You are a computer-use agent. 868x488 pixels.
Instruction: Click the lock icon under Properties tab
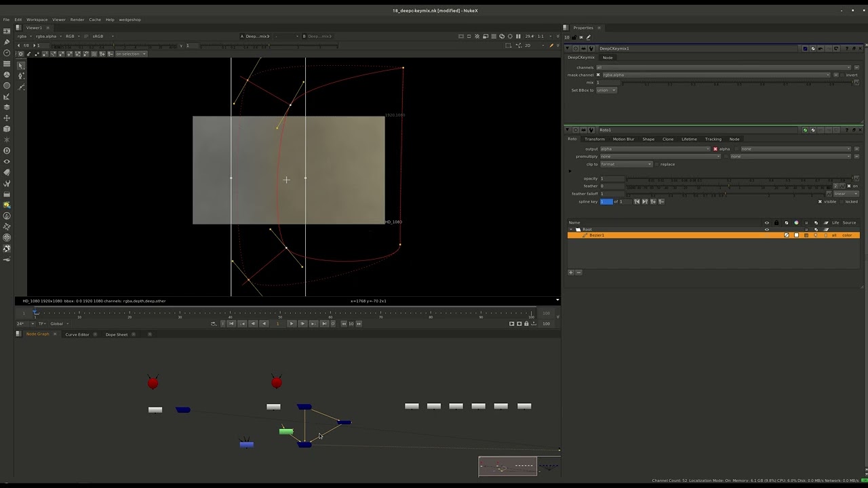574,37
